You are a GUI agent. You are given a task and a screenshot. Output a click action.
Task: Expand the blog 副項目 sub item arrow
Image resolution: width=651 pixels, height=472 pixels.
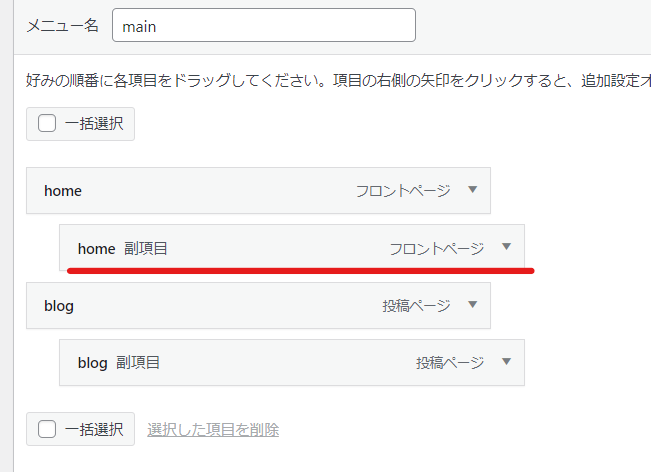pyautogui.click(x=506, y=362)
